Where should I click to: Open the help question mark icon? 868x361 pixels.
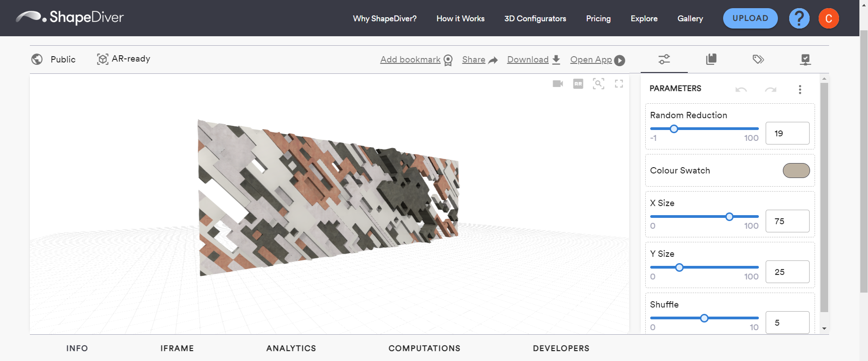(799, 19)
